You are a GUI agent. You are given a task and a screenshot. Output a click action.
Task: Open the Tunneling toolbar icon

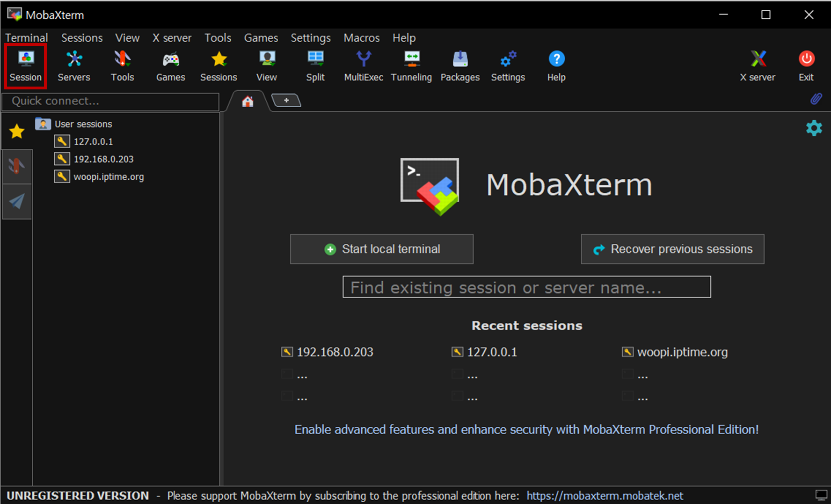pyautogui.click(x=412, y=66)
